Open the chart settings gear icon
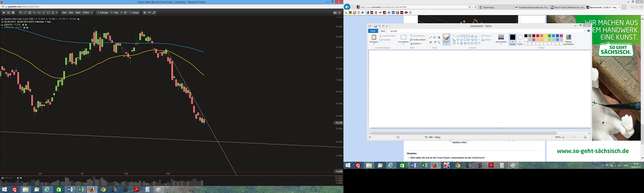This screenshot has height=193, width=644. [4, 13]
